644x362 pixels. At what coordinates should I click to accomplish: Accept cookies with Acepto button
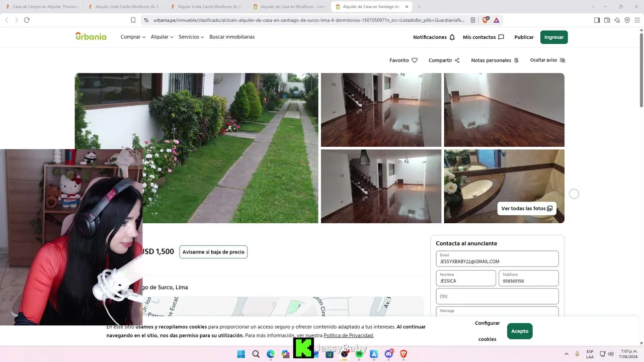520,331
